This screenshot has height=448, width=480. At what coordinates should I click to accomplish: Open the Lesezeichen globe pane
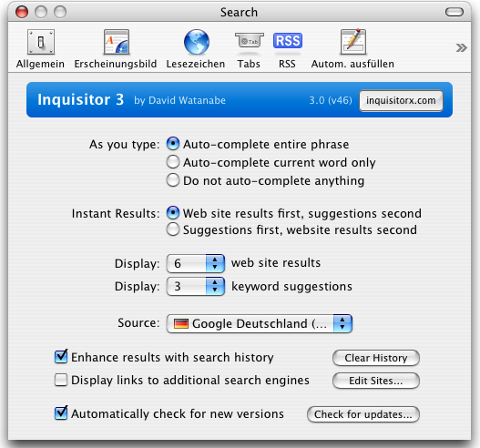[x=196, y=49]
